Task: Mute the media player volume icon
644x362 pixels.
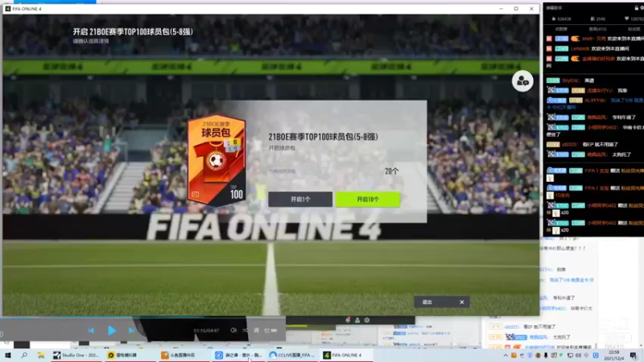Action: coord(233,331)
